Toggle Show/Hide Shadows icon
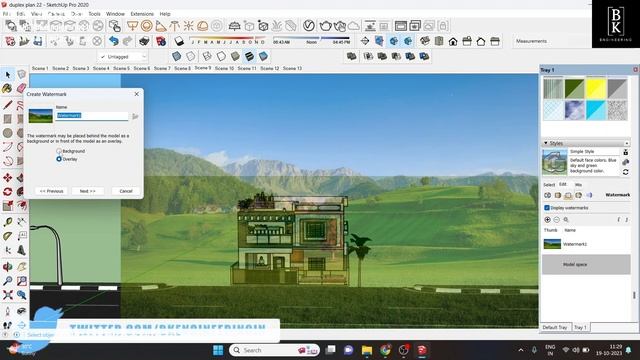The width and height of the screenshot is (640, 360). [179, 41]
